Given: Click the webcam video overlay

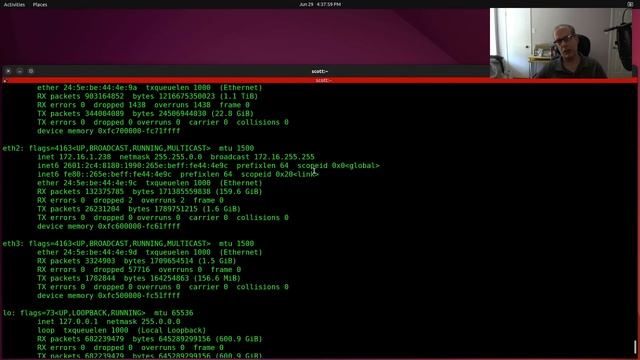Looking at the screenshot, I should pos(561,43).
